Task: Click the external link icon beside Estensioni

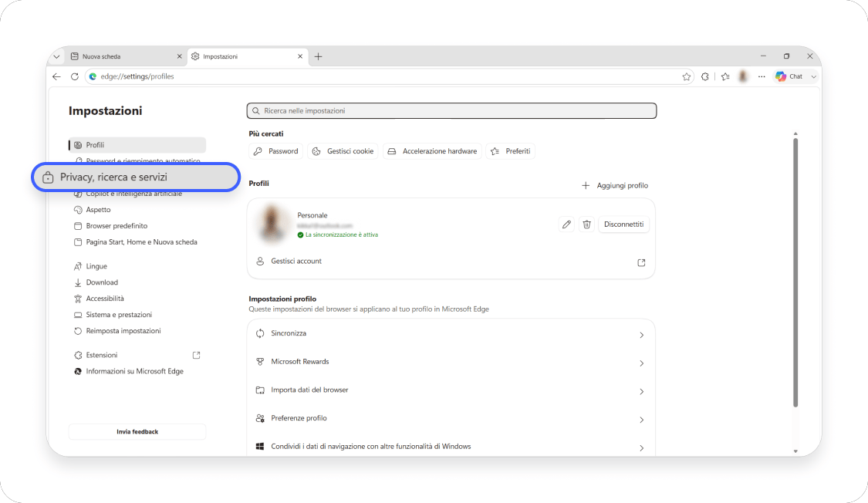Action: coord(196,355)
